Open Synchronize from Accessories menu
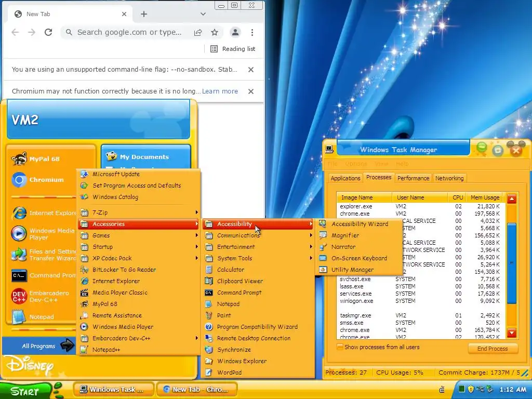 (258, 350)
